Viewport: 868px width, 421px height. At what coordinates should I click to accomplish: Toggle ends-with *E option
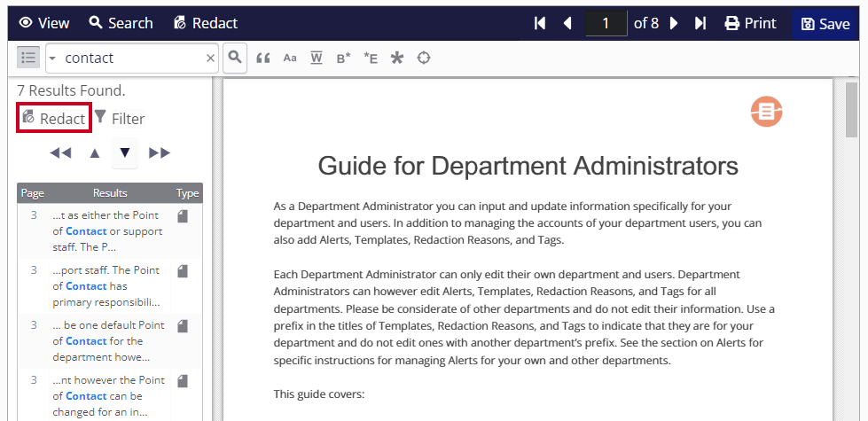point(371,58)
